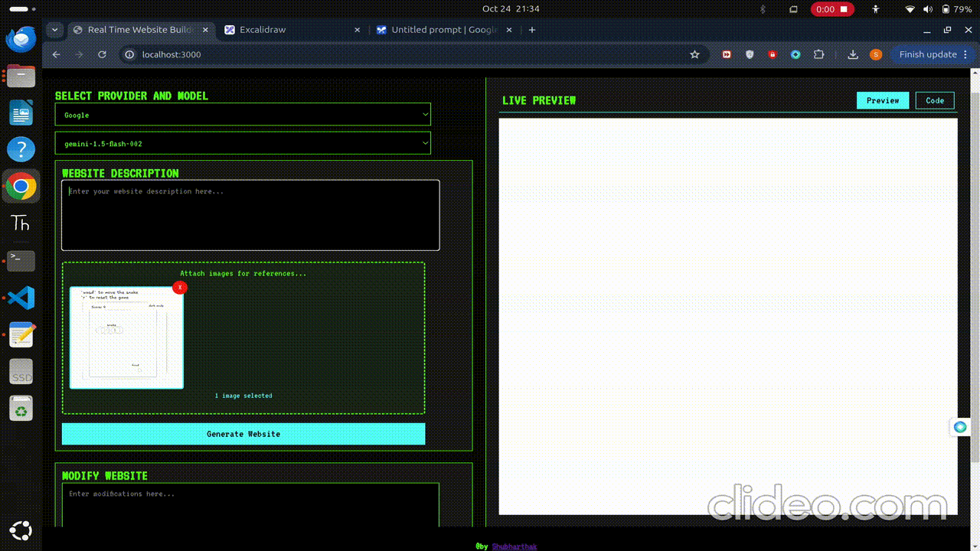Close the Excalidraw tab
Screen dimensions: 980x551
(x=358, y=30)
